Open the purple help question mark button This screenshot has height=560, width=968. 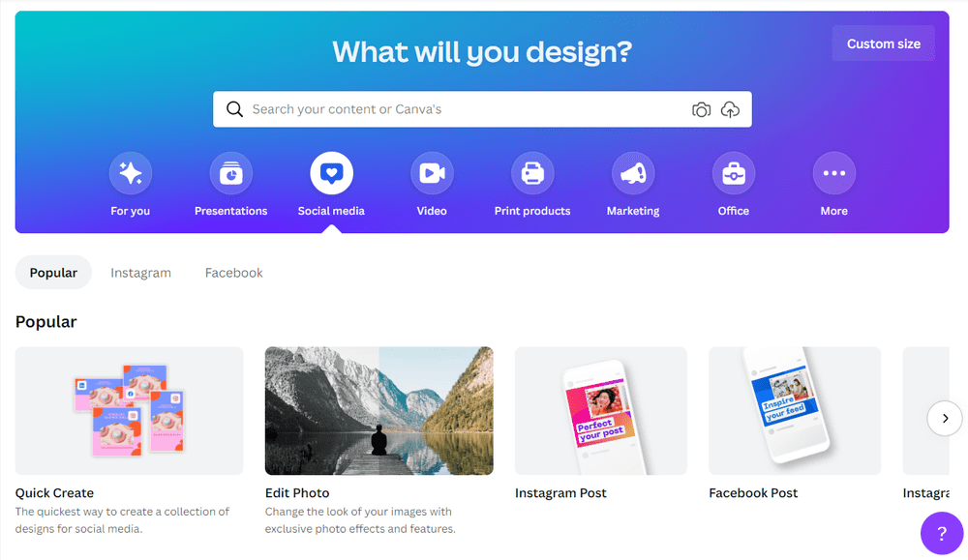pyautogui.click(x=942, y=533)
